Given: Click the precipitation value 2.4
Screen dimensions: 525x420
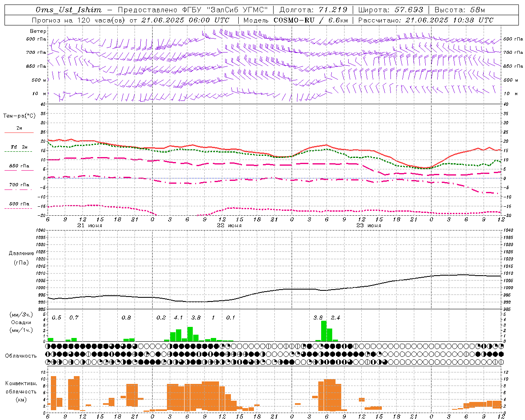Looking at the screenshot, I should (336, 317).
